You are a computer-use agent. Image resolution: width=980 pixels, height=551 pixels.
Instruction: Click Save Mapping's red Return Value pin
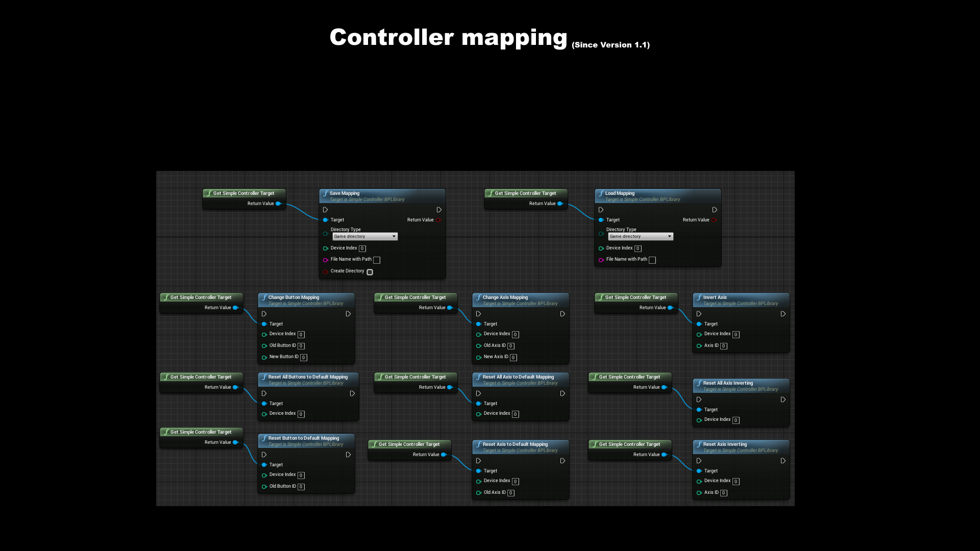[438, 220]
